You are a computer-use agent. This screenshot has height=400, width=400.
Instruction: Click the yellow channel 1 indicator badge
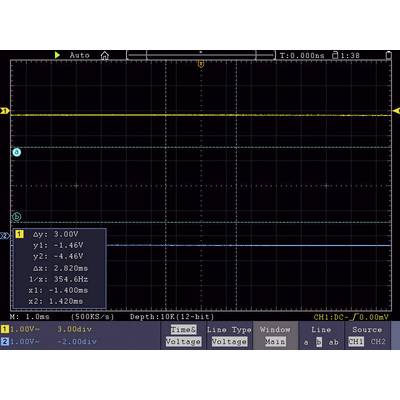[x=4, y=329]
